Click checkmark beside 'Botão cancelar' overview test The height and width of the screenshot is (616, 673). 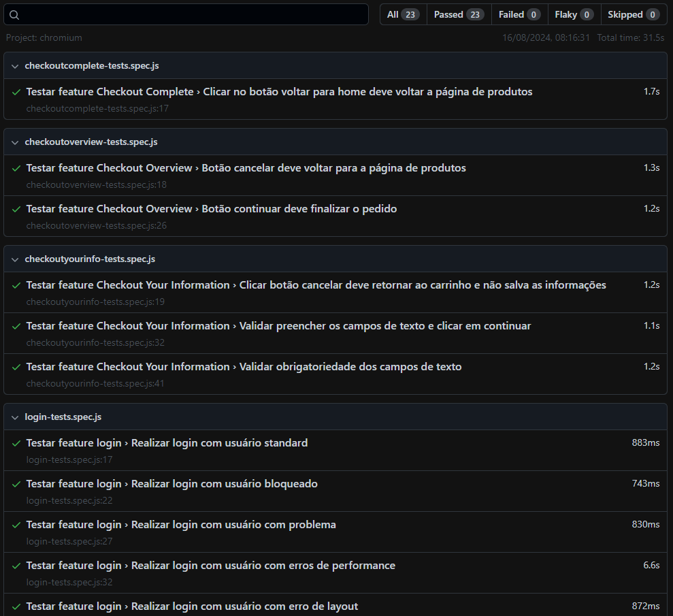tap(16, 168)
